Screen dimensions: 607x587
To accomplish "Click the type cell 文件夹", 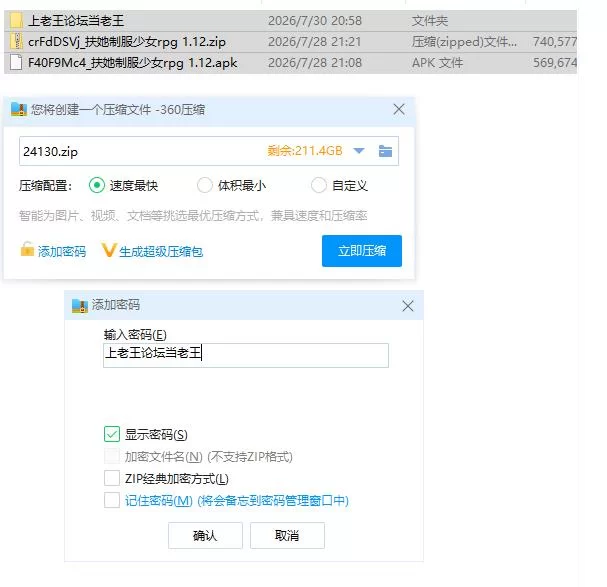I will click(430, 21).
